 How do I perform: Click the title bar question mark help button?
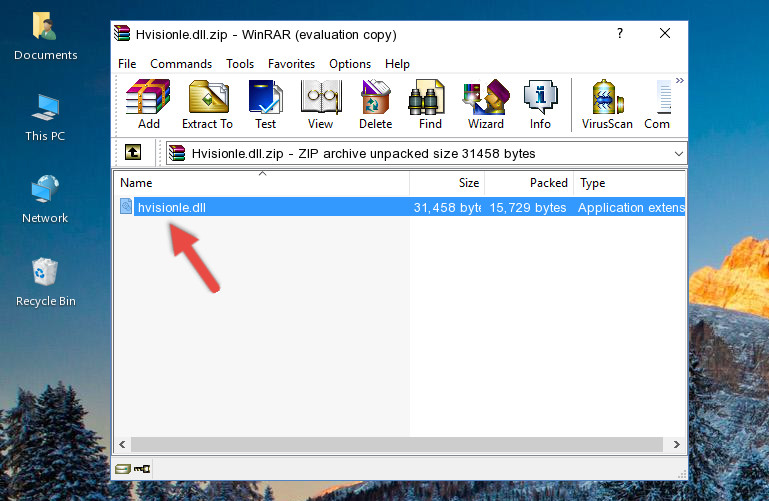click(620, 33)
